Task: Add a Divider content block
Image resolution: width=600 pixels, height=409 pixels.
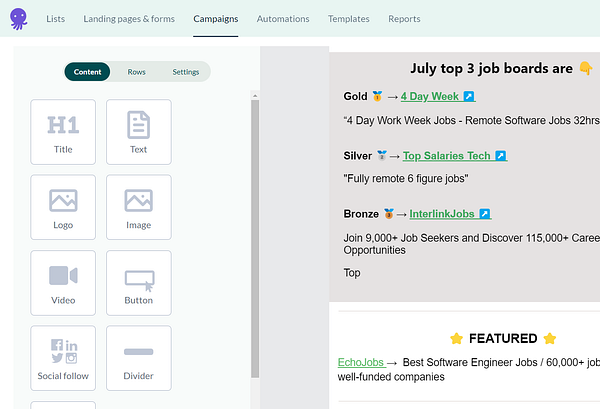Action: click(x=139, y=358)
